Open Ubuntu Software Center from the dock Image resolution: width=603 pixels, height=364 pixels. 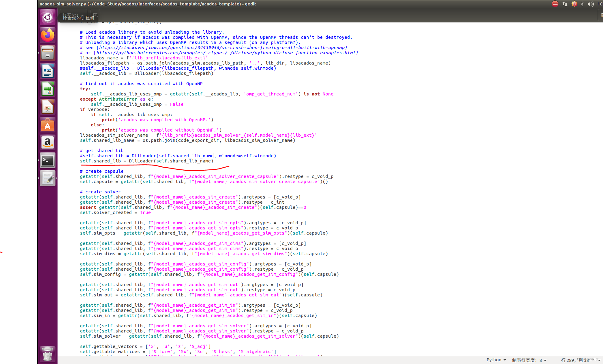click(47, 124)
